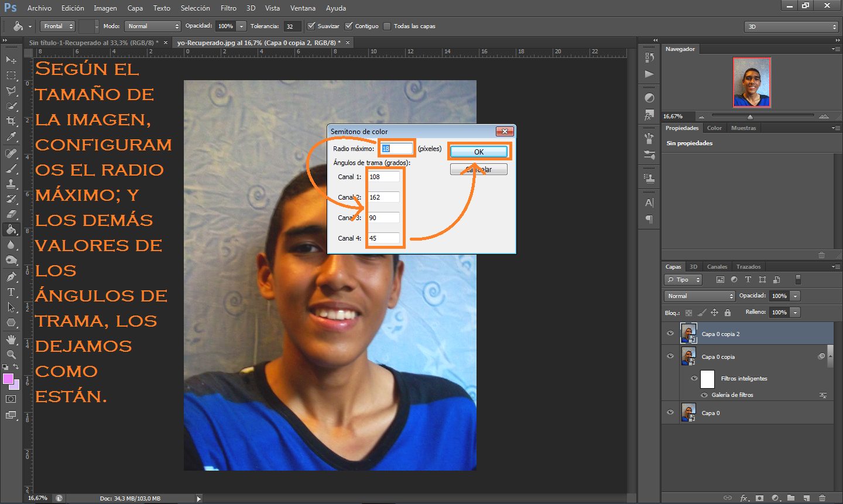Confirm with the OK button
Image resolution: width=843 pixels, height=504 pixels.
pyautogui.click(x=479, y=152)
